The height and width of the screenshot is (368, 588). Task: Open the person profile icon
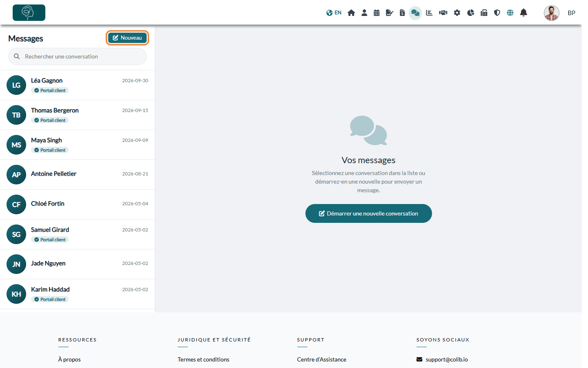(364, 13)
